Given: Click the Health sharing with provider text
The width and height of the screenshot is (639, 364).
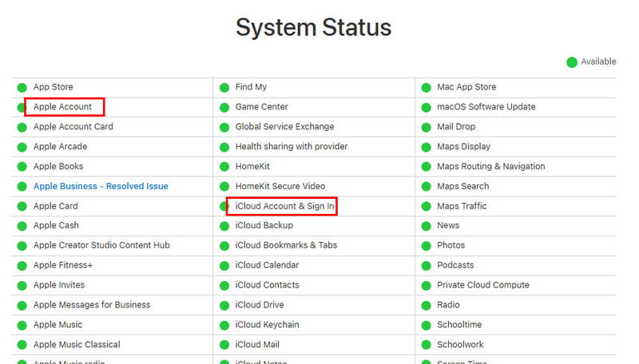Looking at the screenshot, I should (x=292, y=146).
